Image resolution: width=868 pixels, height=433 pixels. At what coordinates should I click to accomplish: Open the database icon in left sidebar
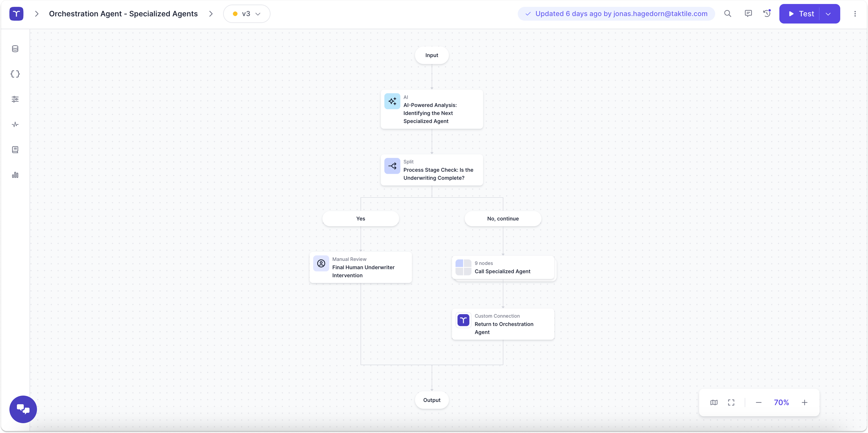click(15, 49)
